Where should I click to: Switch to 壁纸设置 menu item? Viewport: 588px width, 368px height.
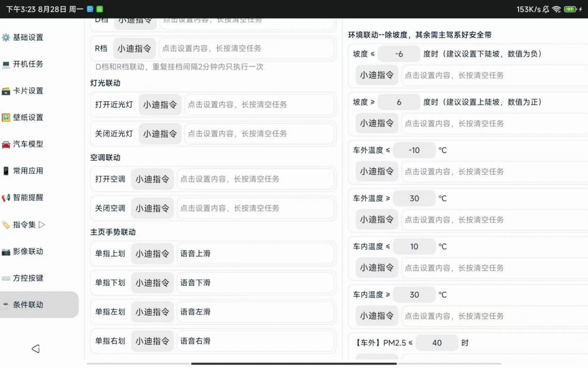(28, 118)
